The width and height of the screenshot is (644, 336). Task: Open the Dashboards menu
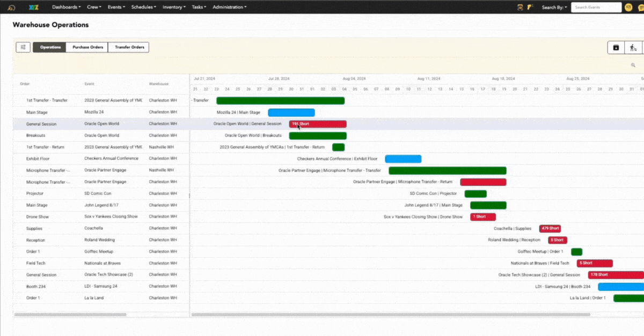[66, 8]
